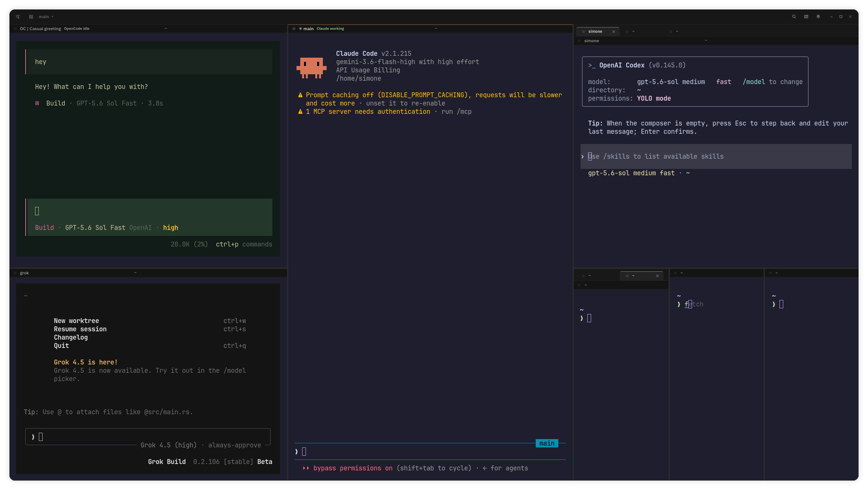Viewport: 868px width, 490px height.
Task: Click 'ctrl+p commands' hint in OpenCode
Action: [x=244, y=244]
